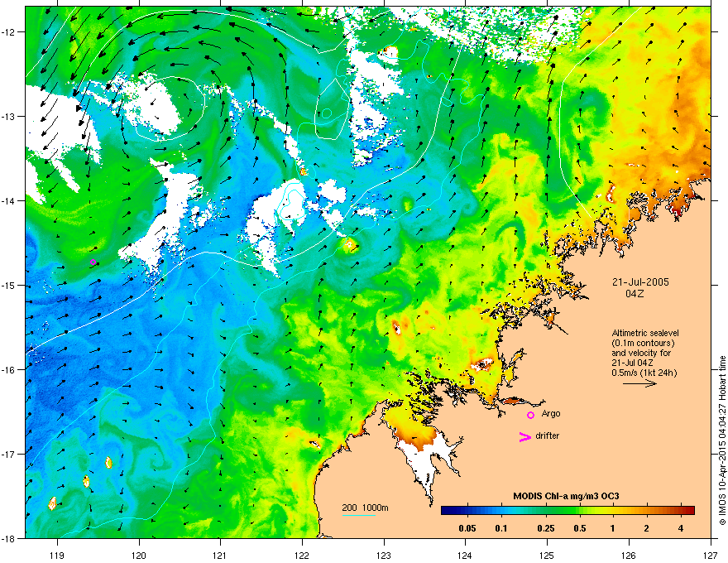Click the longitude axis label 125
This screenshot has height=563, width=728.
[x=547, y=555]
